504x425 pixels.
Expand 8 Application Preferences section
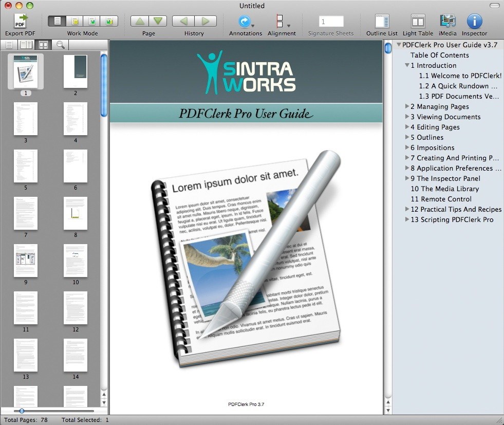(407, 168)
